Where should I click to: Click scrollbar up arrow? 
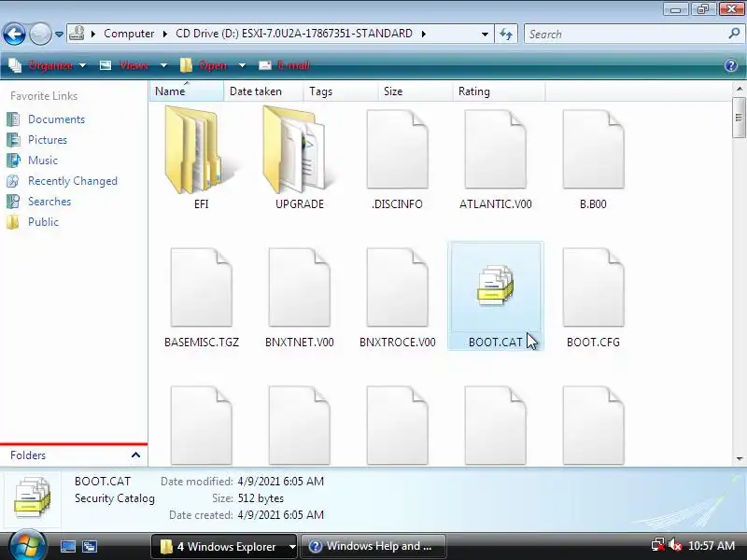point(740,89)
